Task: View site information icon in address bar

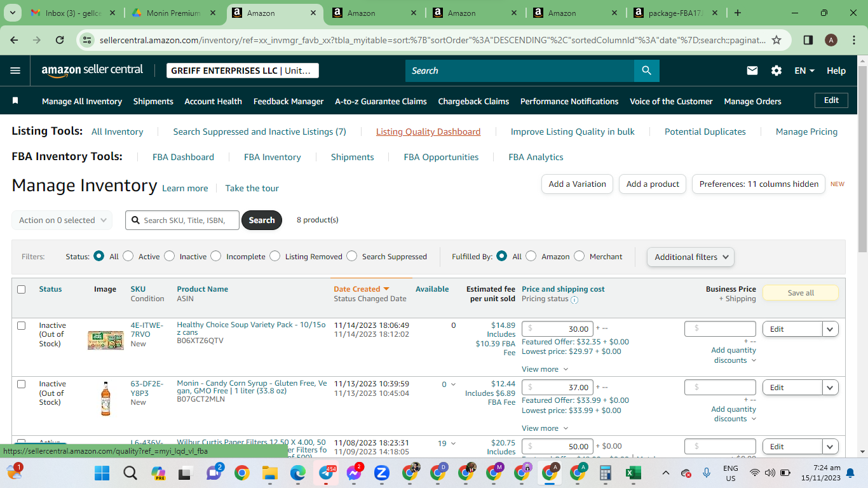Action: (88, 40)
